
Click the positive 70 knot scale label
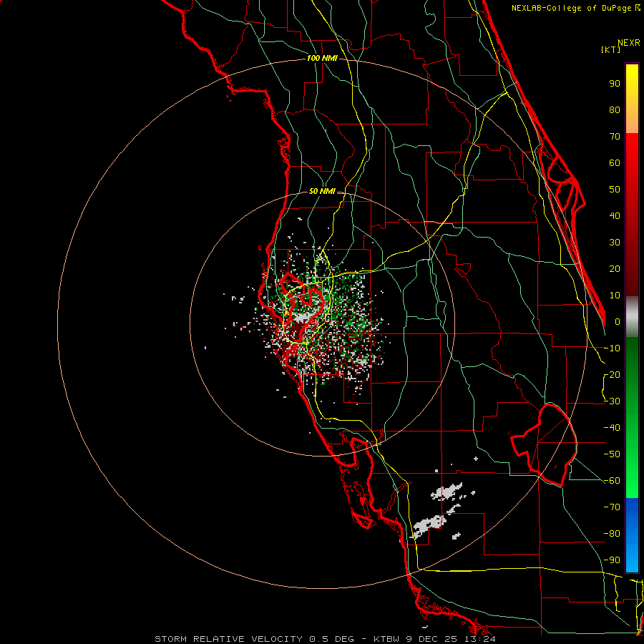click(x=615, y=137)
